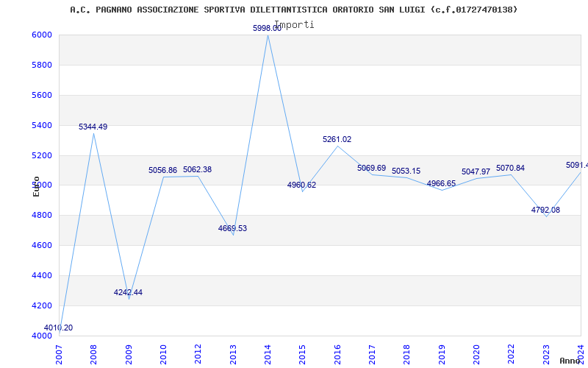Select the 2023 x-axis year label
This screenshot has width=588, height=368.
pos(545,353)
